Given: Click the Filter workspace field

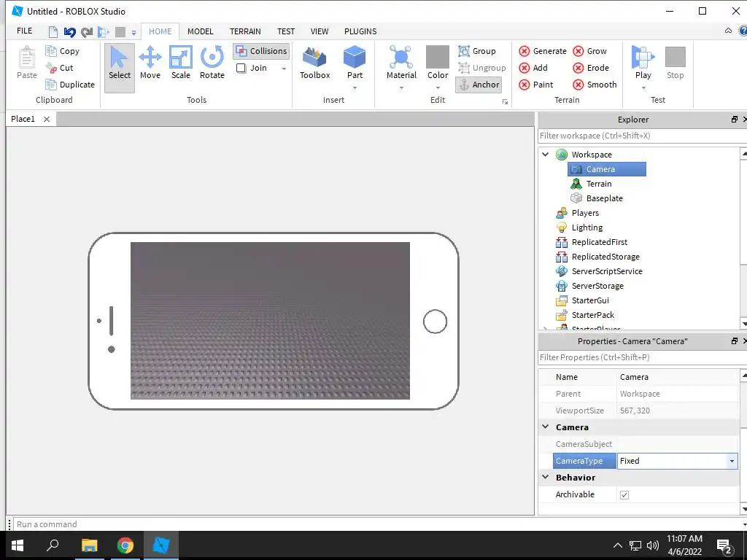Looking at the screenshot, I should pos(642,136).
